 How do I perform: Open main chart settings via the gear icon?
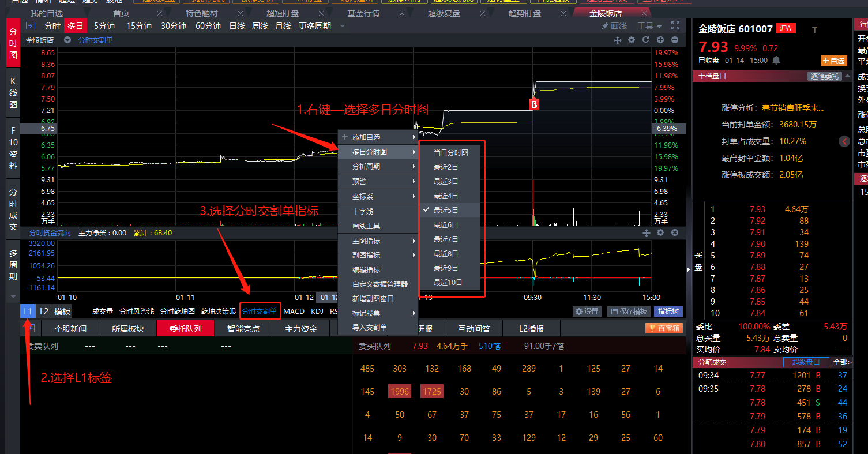(x=632, y=40)
